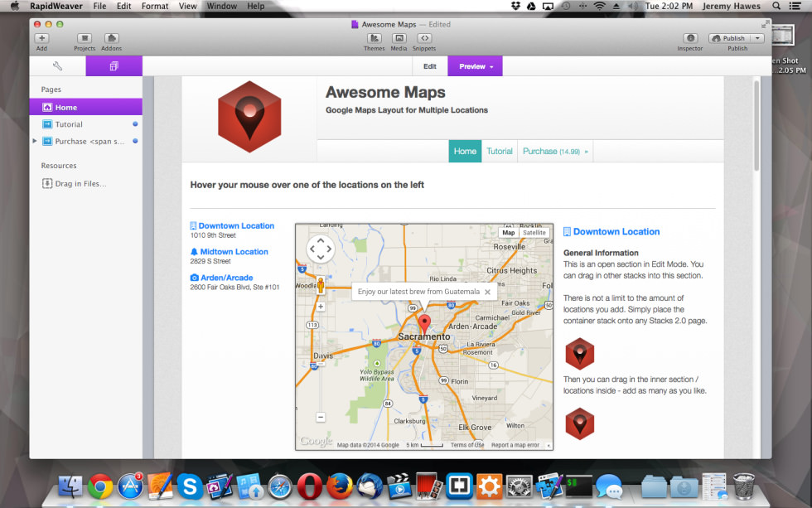This screenshot has width=812, height=508.
Task: Open the Inspector panel
Action: (690, 38)
